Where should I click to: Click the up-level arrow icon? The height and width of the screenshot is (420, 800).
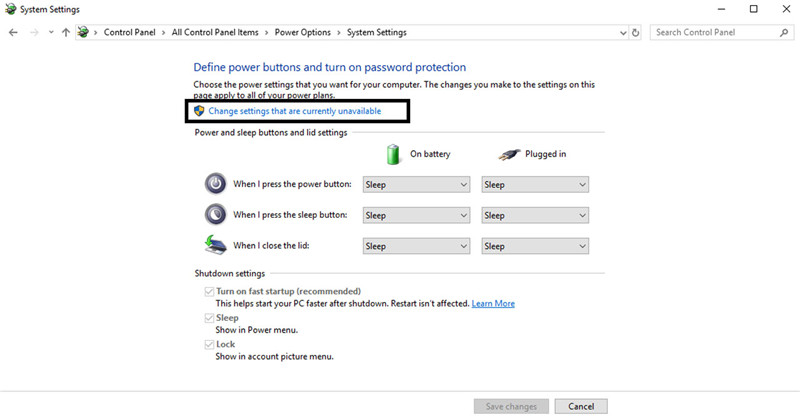(x=66, y=32)
